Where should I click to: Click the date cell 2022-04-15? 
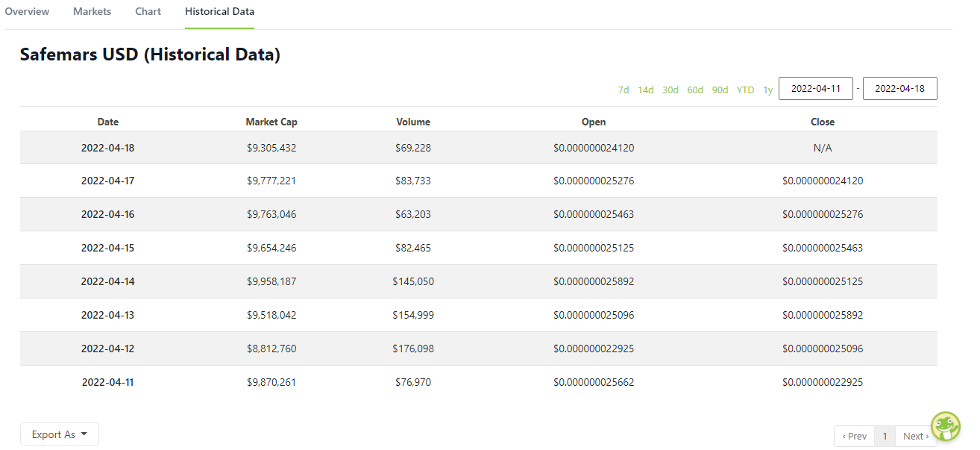108,248
